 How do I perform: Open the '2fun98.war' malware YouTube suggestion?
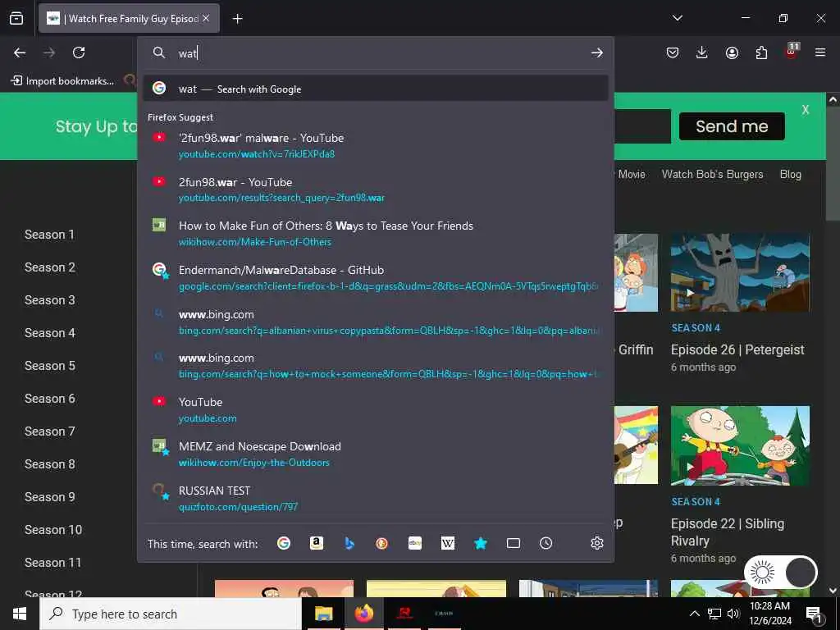pyautogui.click(x=375, y=145)
